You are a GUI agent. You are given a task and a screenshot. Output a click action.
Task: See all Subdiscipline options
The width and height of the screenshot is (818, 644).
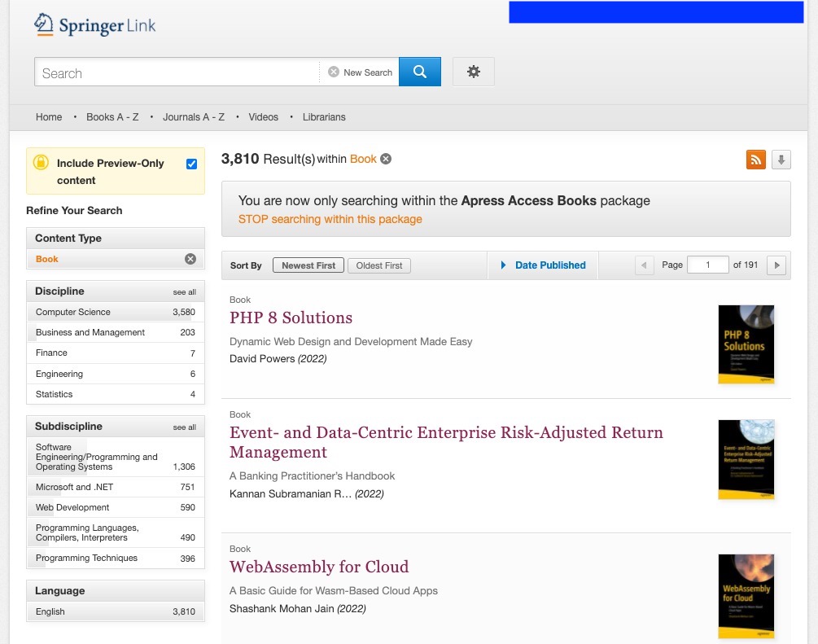click(185, 427)
